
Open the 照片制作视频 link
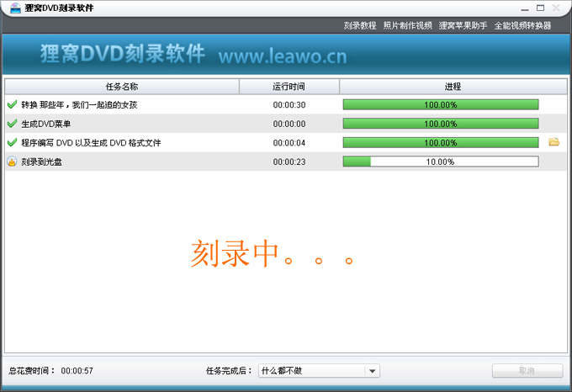point(407,25)
